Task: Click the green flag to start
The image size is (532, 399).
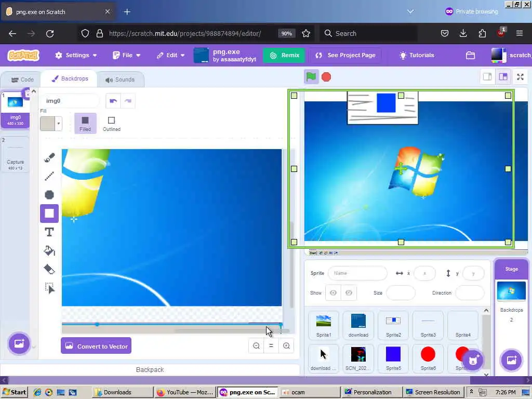Action: click(311, 77)
